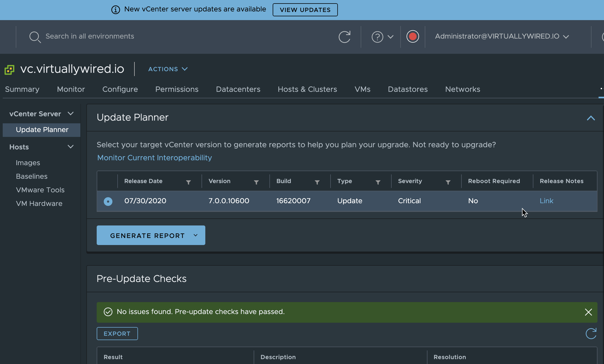Collapse the Update Planner panel
The image size is (604, 364).
click(x=591, y=118)
